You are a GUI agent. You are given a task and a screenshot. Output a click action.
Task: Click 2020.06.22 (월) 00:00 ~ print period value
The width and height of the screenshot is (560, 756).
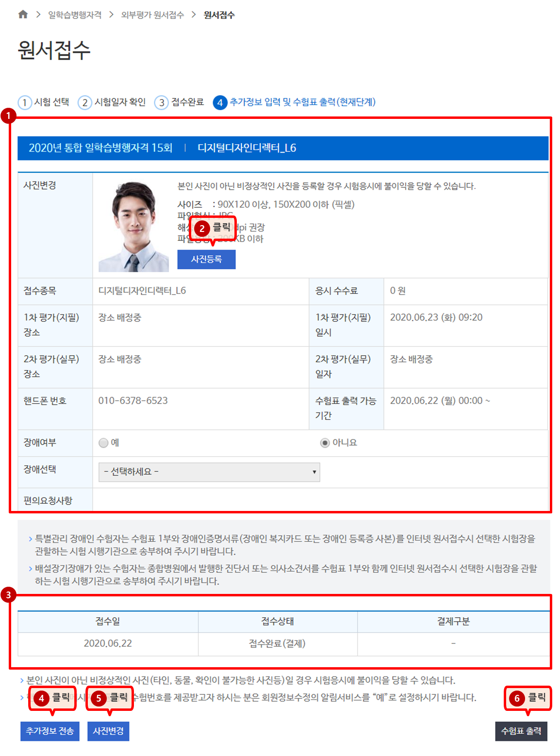(440, 400)
